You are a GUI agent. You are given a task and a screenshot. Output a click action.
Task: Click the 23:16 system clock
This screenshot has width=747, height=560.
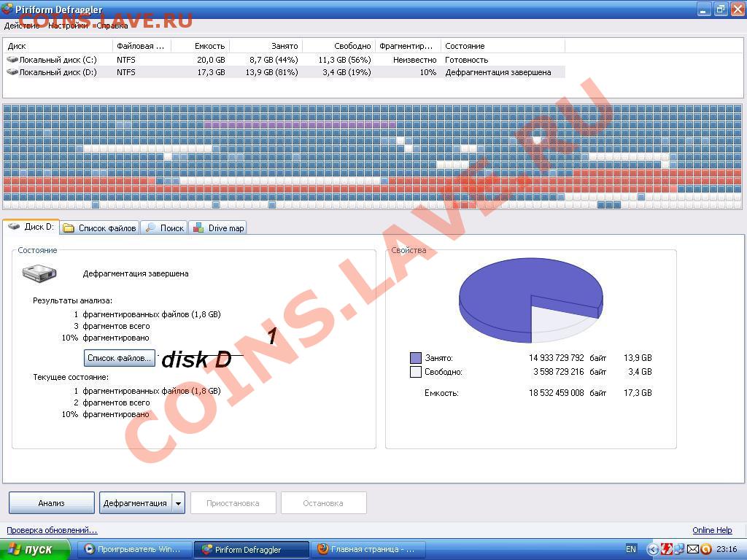pyautogui.click(x=727, y=549)
